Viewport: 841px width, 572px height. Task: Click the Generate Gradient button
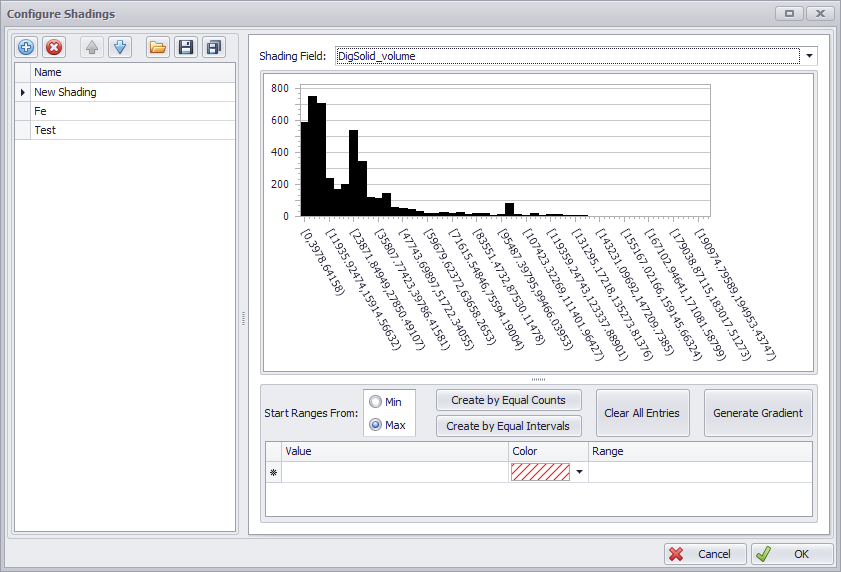[x=758, y=413]
